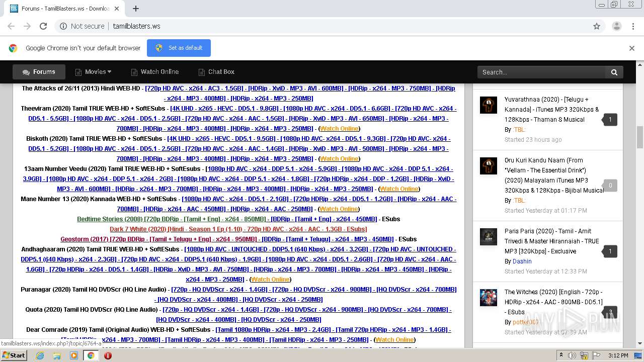Image resolution: width=644 pixels, height=362 pixels.
Task: Open a new tab with the plus icon
Action: tap(136, 9)
